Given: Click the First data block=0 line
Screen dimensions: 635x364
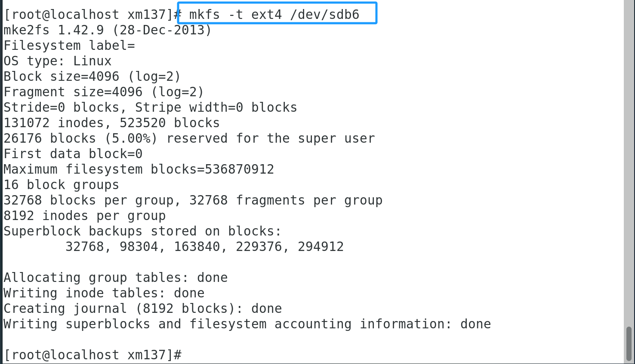Looking at the screenshot, I should [x=73, y=154].
